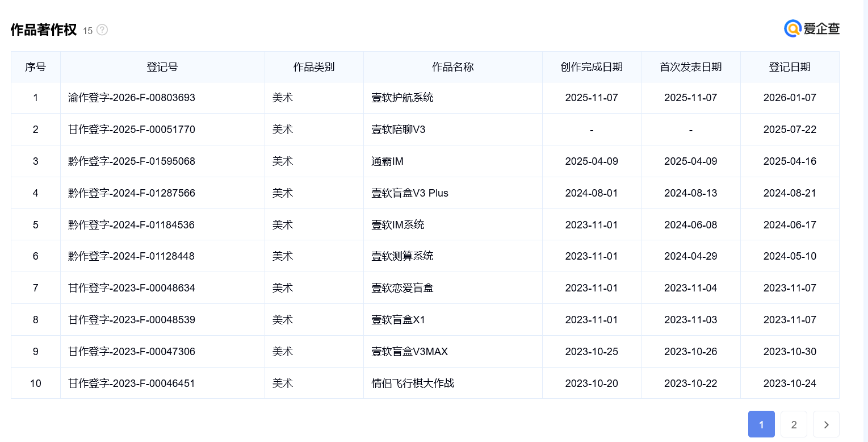Click the 爱企查 logo icon
This screenshot has height=442, width=868.
[x=812, y=28]
